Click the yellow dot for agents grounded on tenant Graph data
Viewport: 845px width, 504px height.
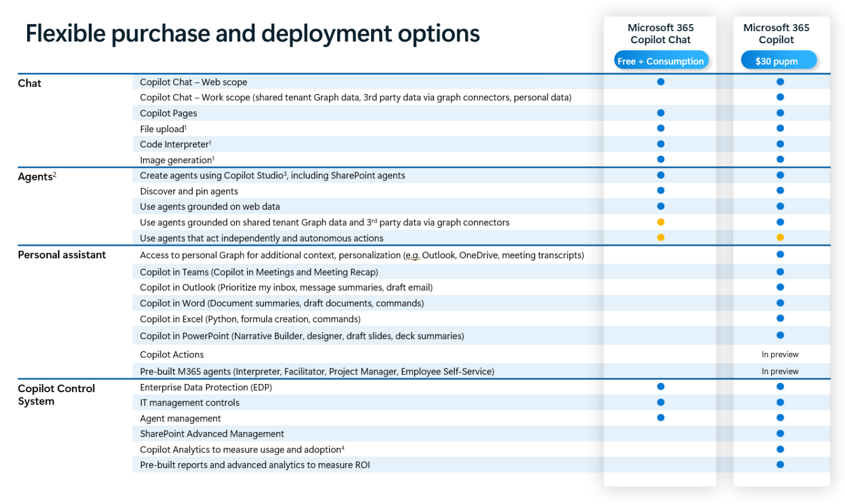660,221
